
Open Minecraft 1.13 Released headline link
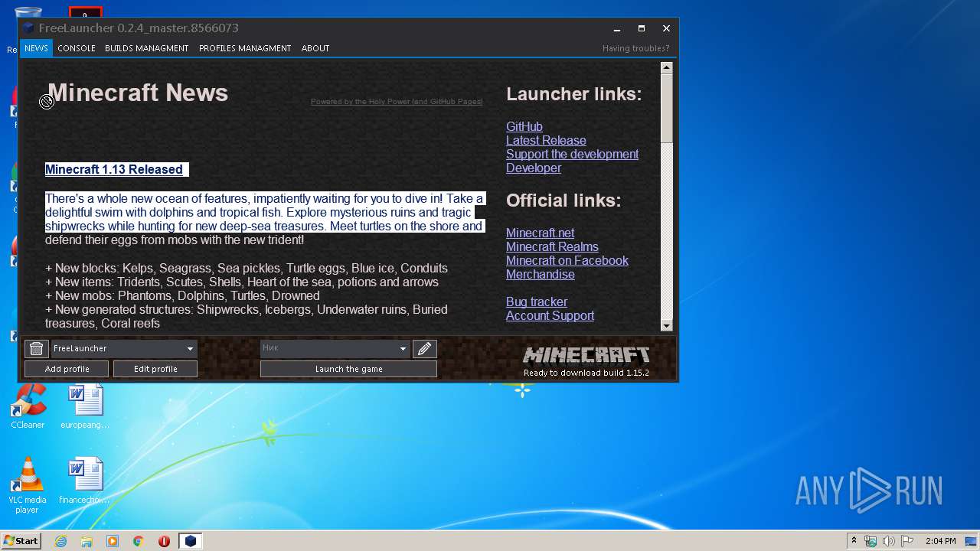coord(114,170)
